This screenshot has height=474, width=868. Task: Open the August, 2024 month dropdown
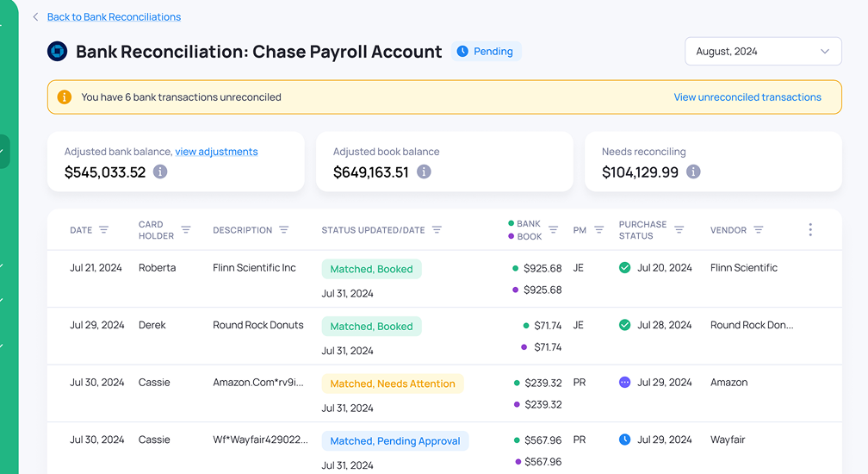(x=763, y=52)
